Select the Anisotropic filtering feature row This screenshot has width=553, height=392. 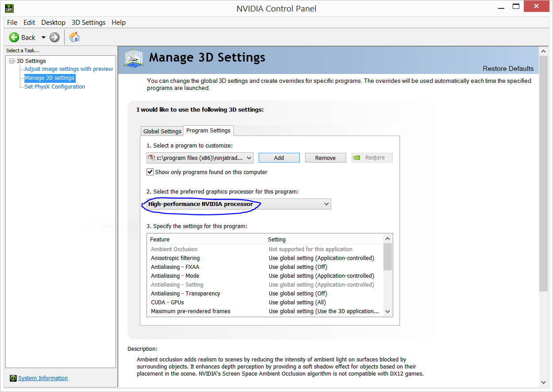[x=175, y=258]
